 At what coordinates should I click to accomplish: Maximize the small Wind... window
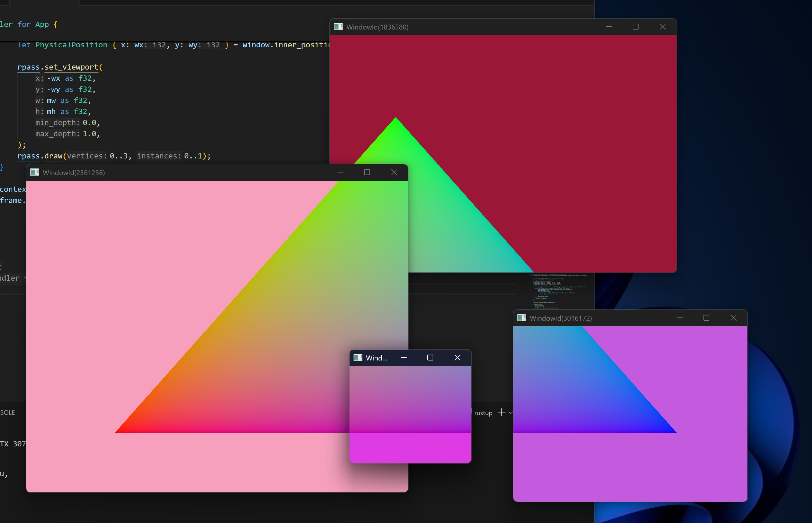click(x=430, y=358)
